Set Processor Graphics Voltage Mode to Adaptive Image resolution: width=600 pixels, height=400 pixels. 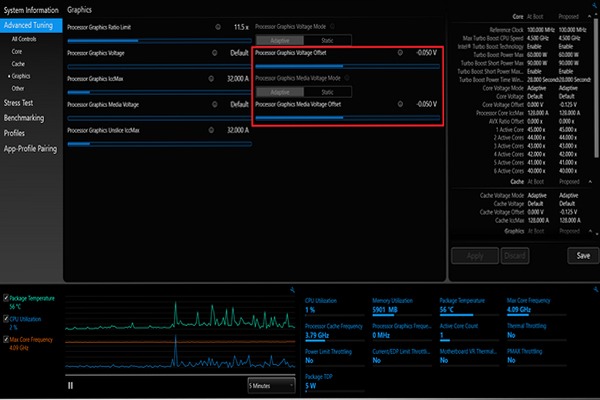[280, 40]
